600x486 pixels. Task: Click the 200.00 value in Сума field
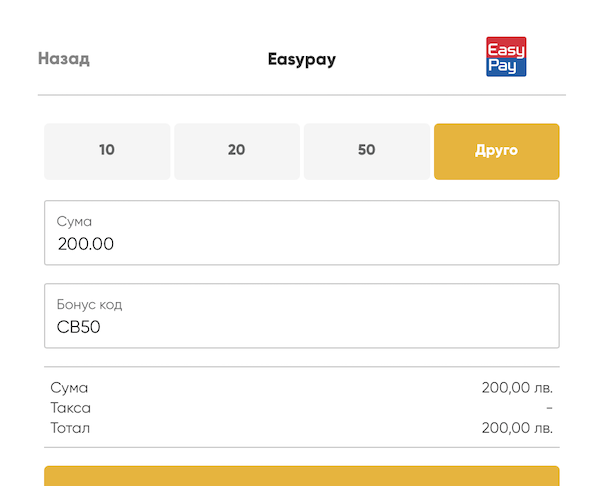click(x=86, y=244)
